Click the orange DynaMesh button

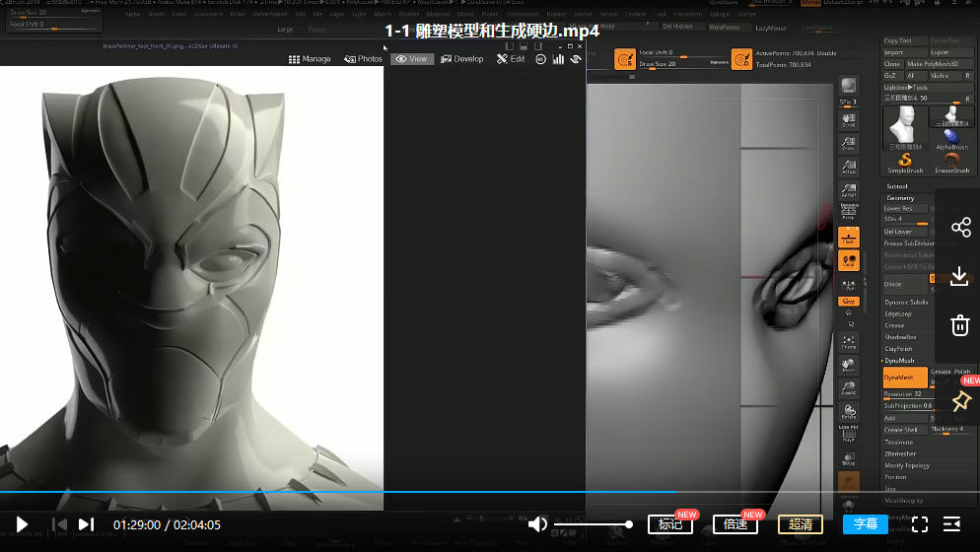click(903, 378)
